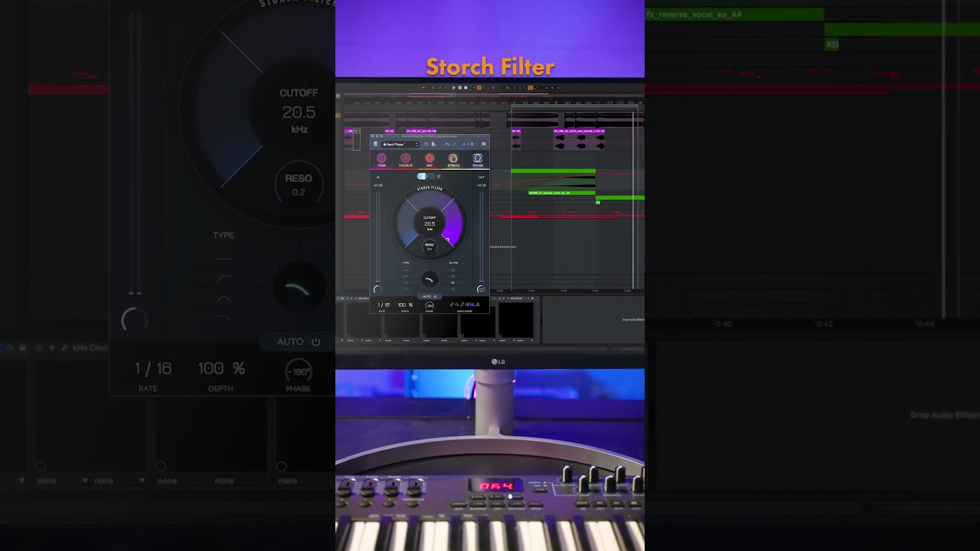Click the 1/16 RATE value
This screenshot has height=551, width=980.
[384, 305]
